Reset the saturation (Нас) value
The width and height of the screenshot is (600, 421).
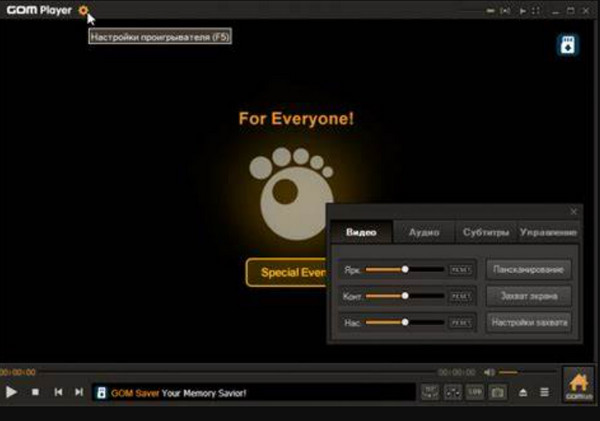pos(460,323)
